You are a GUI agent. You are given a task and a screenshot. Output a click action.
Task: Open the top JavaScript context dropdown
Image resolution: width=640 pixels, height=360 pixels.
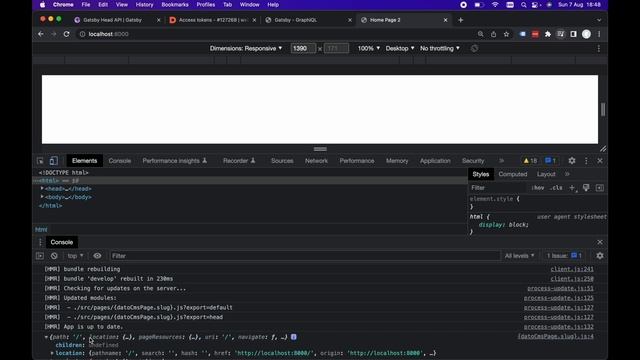coord(75,256)
